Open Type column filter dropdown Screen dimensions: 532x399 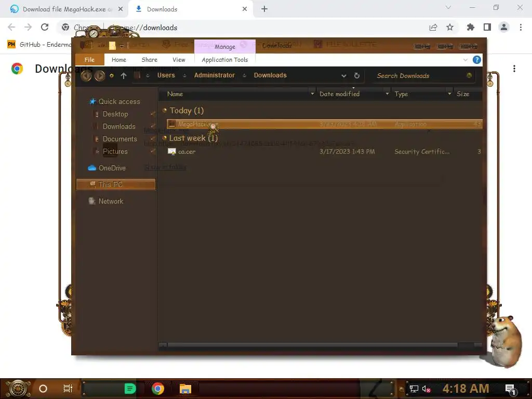point(449,94)
